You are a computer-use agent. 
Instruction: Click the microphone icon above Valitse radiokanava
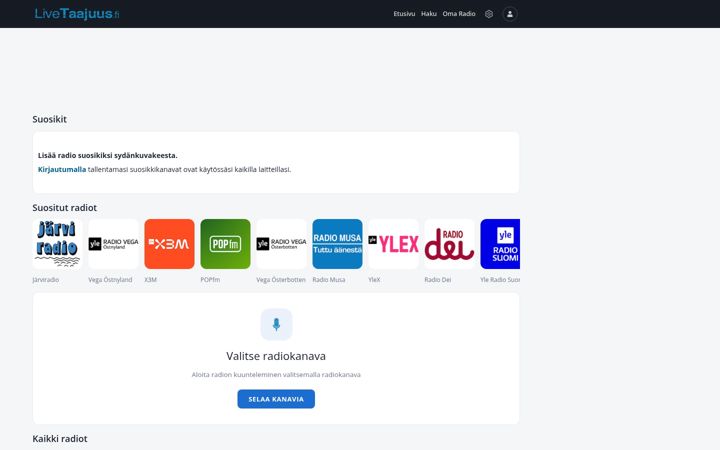click(276, 325)
